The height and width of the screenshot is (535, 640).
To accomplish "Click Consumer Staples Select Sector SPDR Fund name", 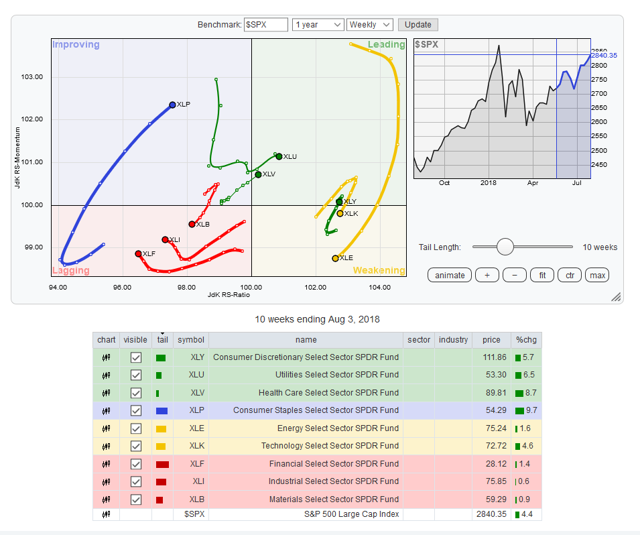I will click(x=316, y=410).
